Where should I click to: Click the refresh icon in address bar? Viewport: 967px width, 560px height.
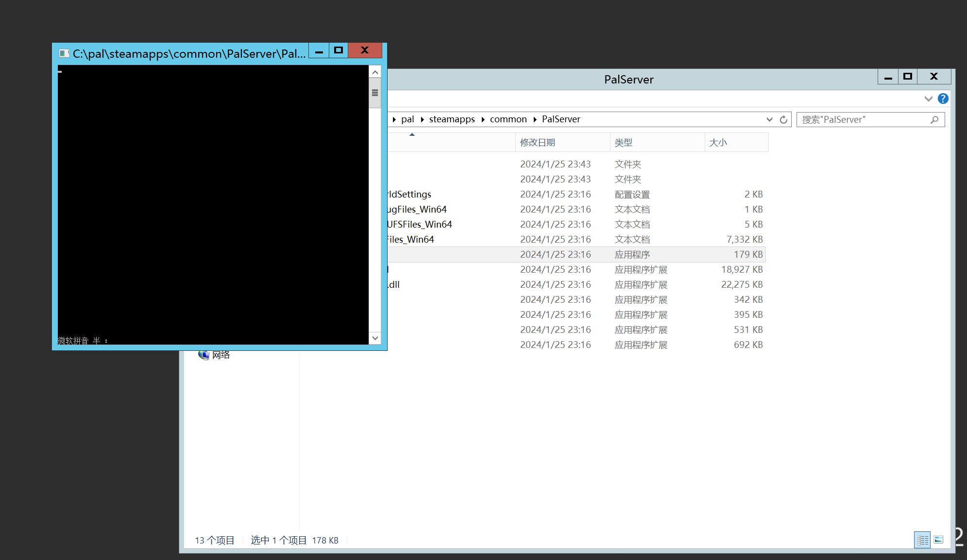click(x=783, y=119)
